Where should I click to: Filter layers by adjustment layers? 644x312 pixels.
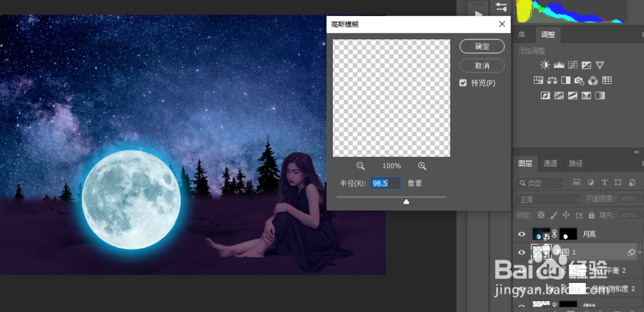pyautogui.click(x=591, y=182)
